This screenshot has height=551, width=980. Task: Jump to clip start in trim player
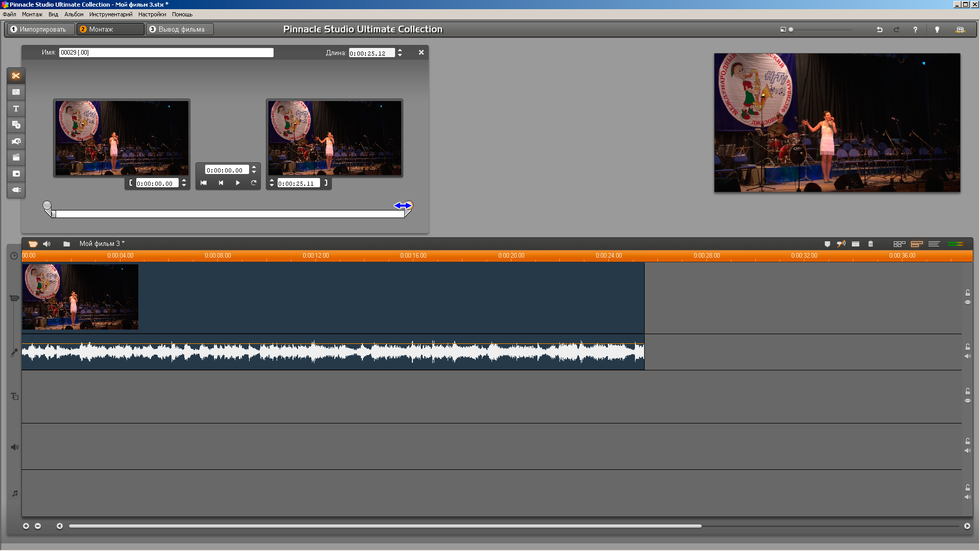coord(204,183)
